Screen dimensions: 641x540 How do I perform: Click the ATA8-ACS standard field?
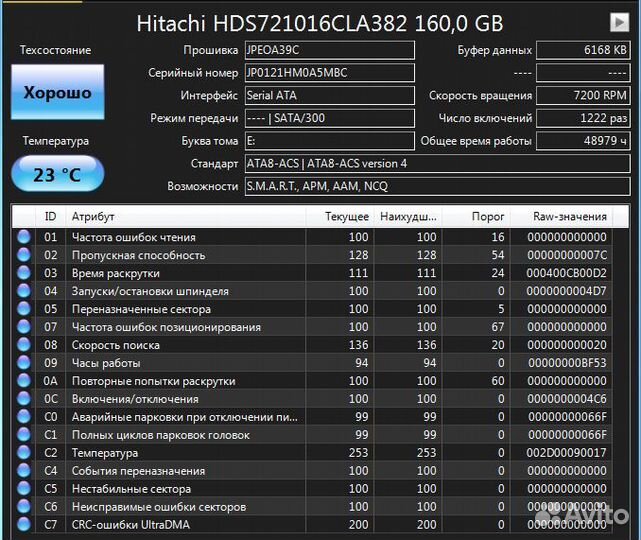(x=437, y=164)
